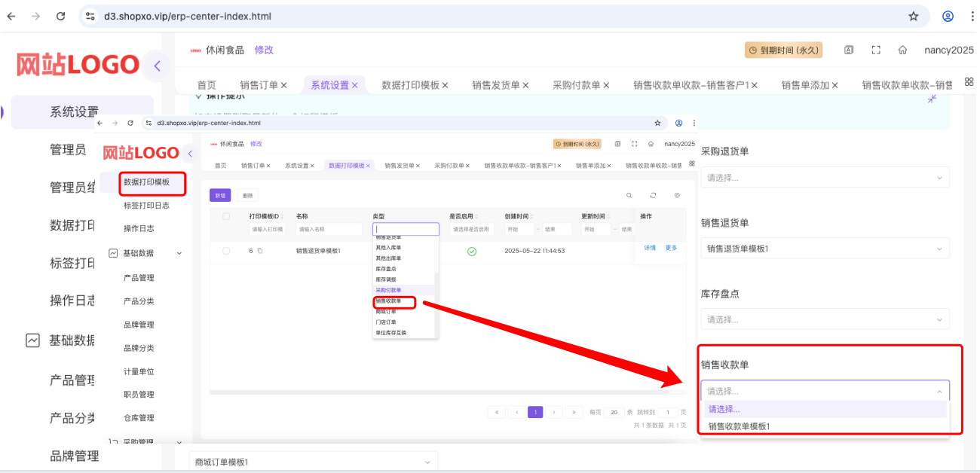980x473 pixels.
Task: Click the green enabled check icon in embedded table row
Action: point(472,251)
